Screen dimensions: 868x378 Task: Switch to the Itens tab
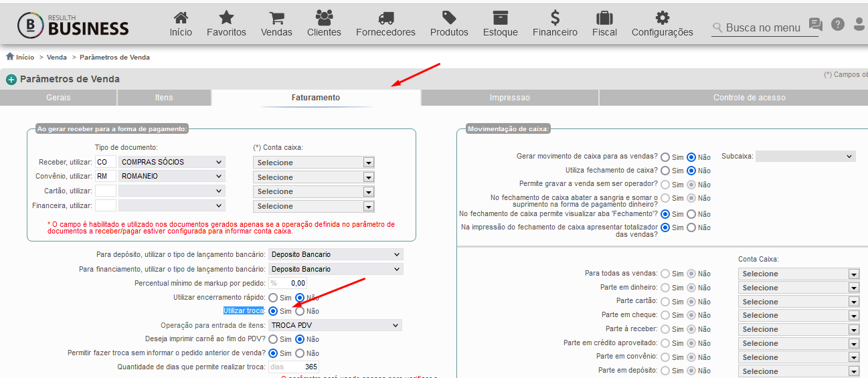(164, 98)
